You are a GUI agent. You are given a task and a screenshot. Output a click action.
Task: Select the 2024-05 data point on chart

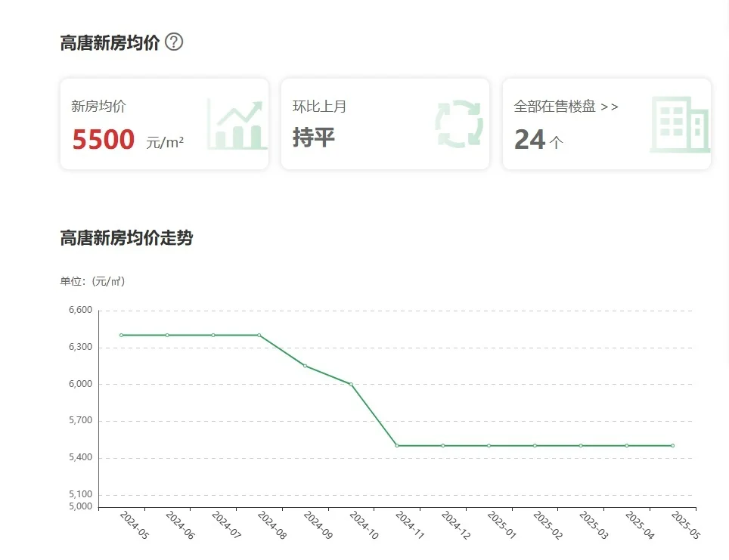coord(121,335)
